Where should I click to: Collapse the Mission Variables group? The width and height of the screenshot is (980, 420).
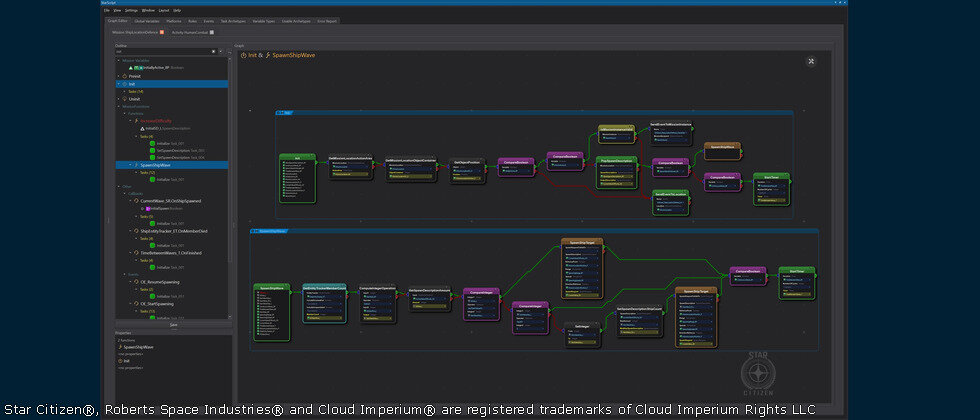[118, 60]
